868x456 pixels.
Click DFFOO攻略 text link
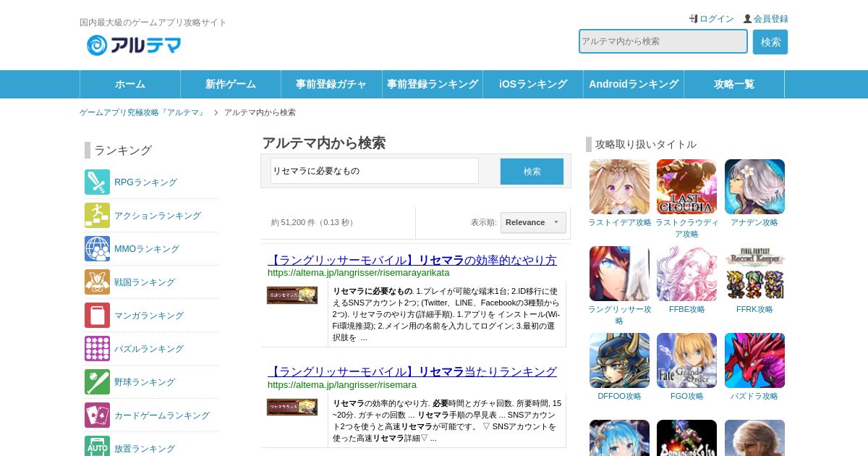click(x=619, y=396)
